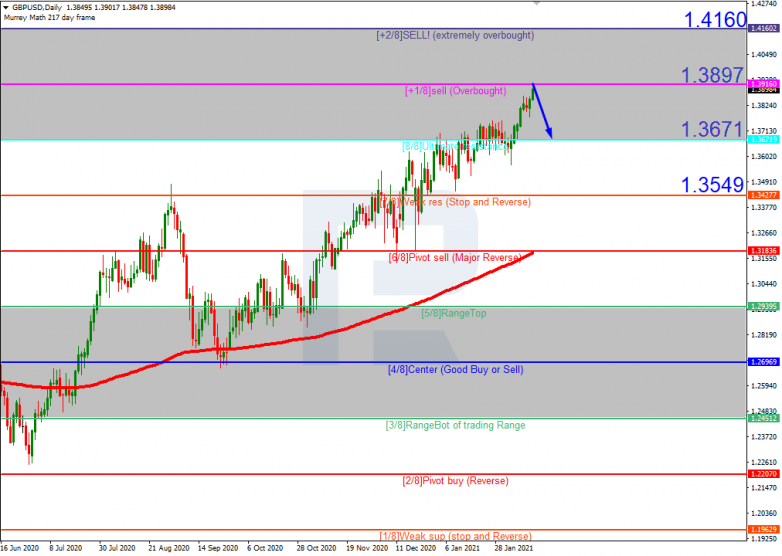Click the red 1.31836 price tag
This screenshot has width=782, height=556.
coord(764,251)
